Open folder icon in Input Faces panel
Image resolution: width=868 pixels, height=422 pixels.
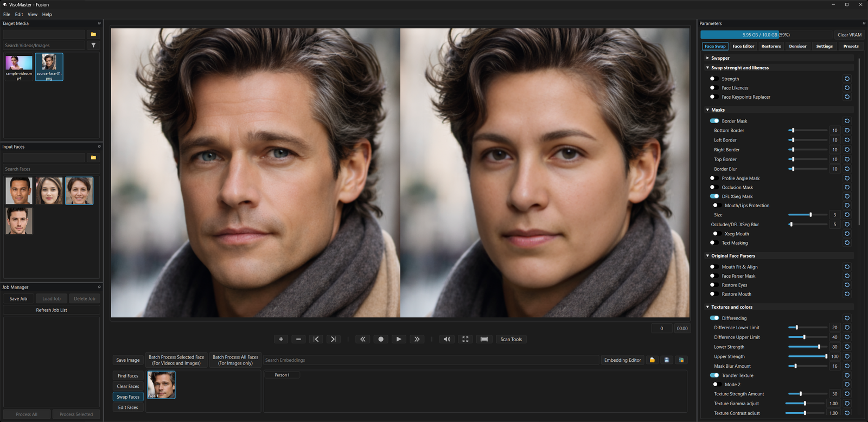click(93, 158)
